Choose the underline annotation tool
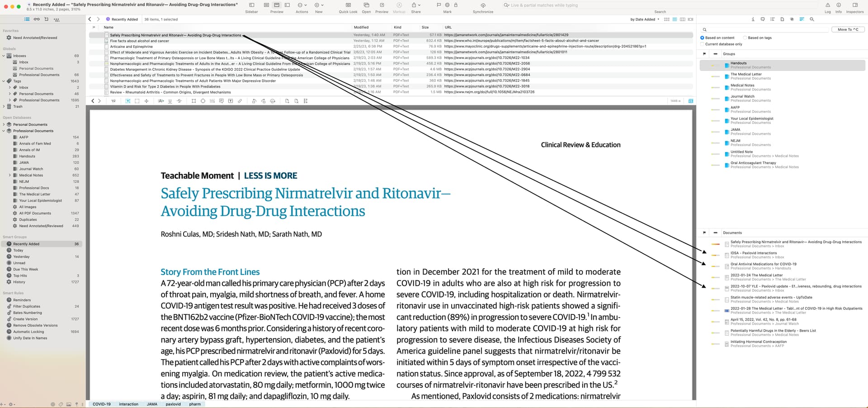This screenshot has width=868, height=408. (170, 101)
